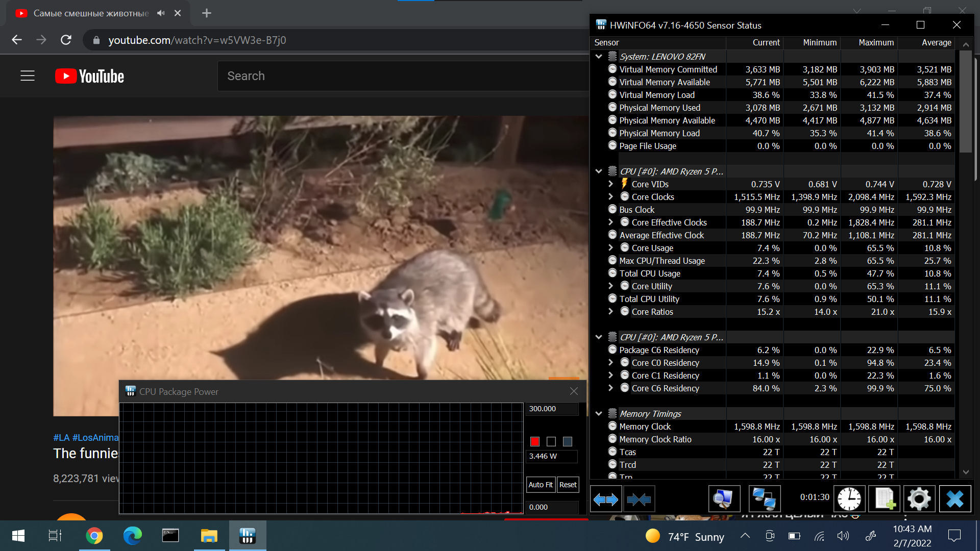Viewport: 980px width, 551px height.
Task: Reset the elapsed time clock icon
Action: (x=849, y=499)
